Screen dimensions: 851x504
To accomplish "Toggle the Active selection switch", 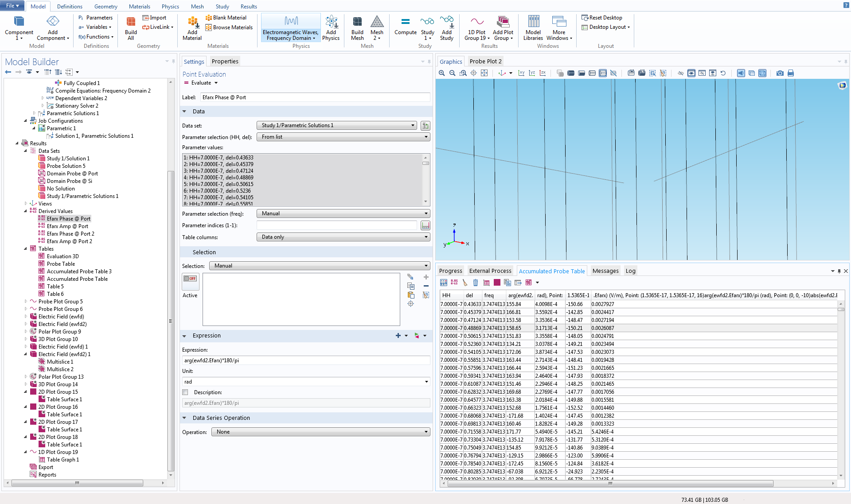I will 190,279.
